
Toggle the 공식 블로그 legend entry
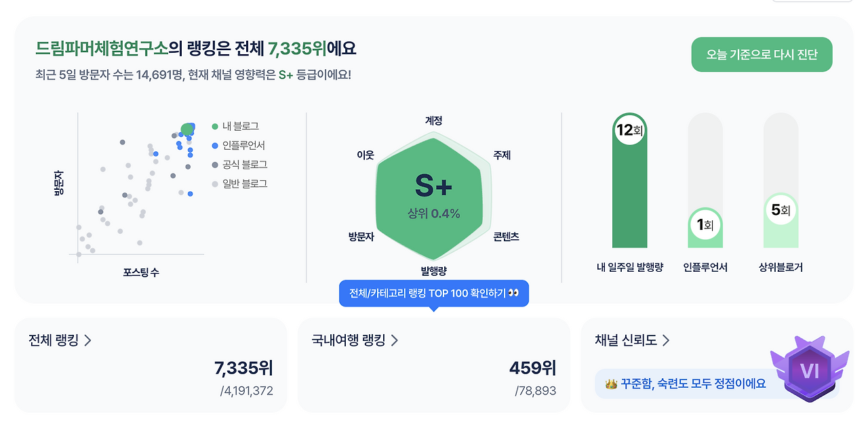pyautogui.click(x=241, y=163)
